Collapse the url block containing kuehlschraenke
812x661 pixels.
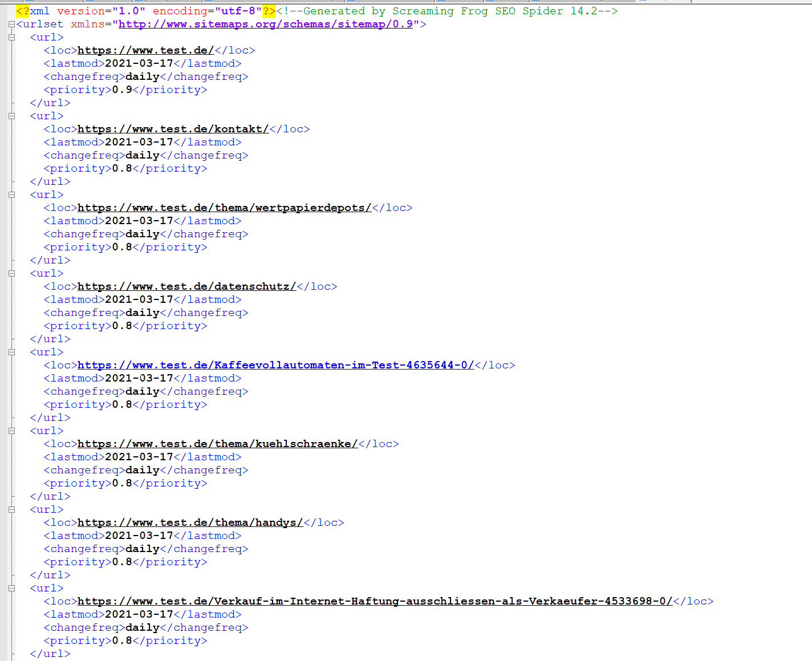(11, 431)
